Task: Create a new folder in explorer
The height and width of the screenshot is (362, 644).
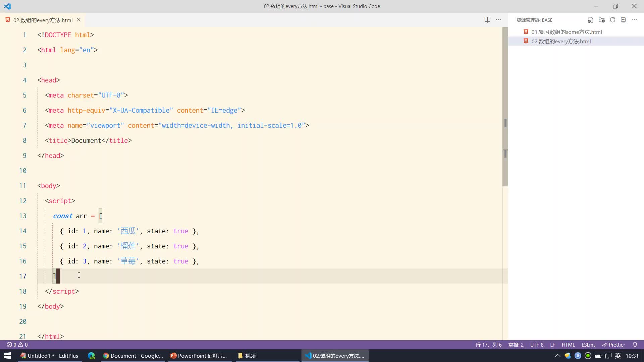Action: point(601,20)
